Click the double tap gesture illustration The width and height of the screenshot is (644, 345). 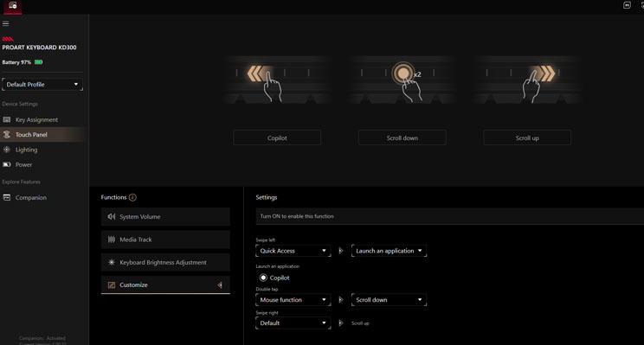pyautogui.click(x=402, y=80)
